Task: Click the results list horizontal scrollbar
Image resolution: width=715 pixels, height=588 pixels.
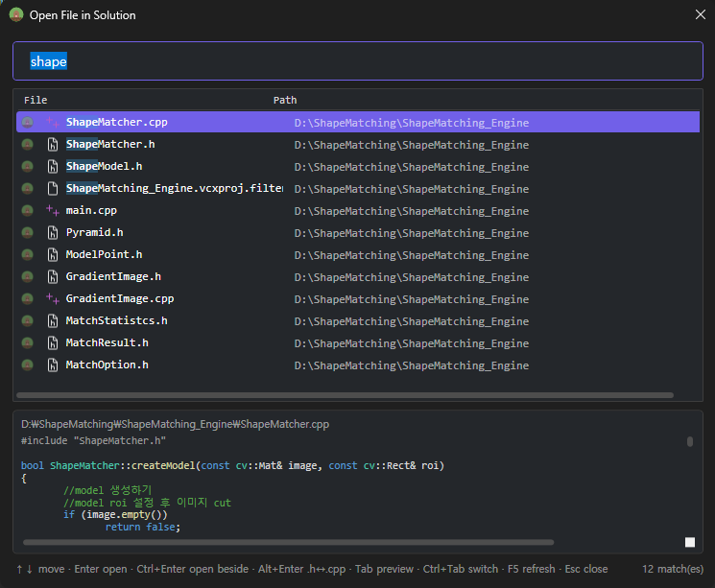Action: click(x=346, y=395)
